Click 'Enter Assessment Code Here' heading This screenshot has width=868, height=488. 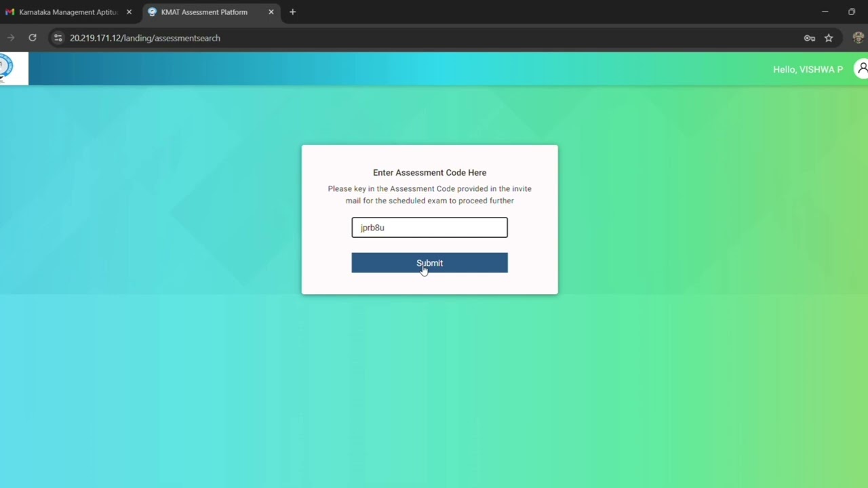[x=429, y=173]
